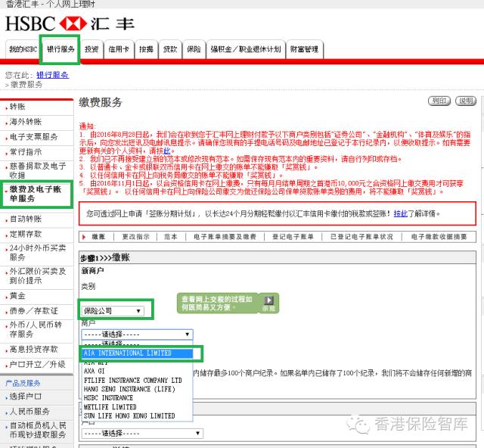
Task: Click the 银行服务 breadcrumb link
Action: [52, 75]
